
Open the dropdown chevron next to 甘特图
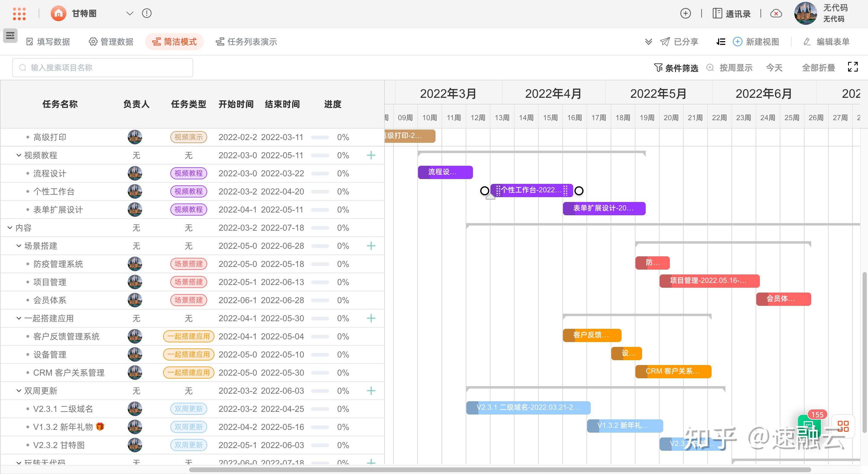point(130,14)
